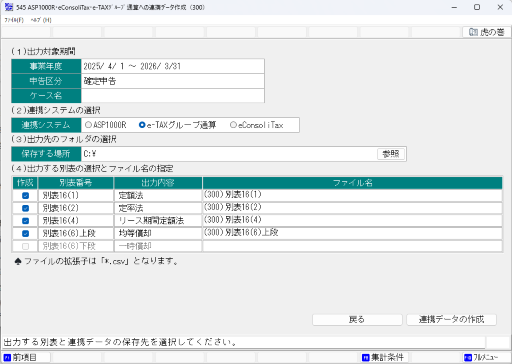512x364 pixels.
Task: Click the 保存する場所 path field C:¥
Action: click(x=229, y=154)
